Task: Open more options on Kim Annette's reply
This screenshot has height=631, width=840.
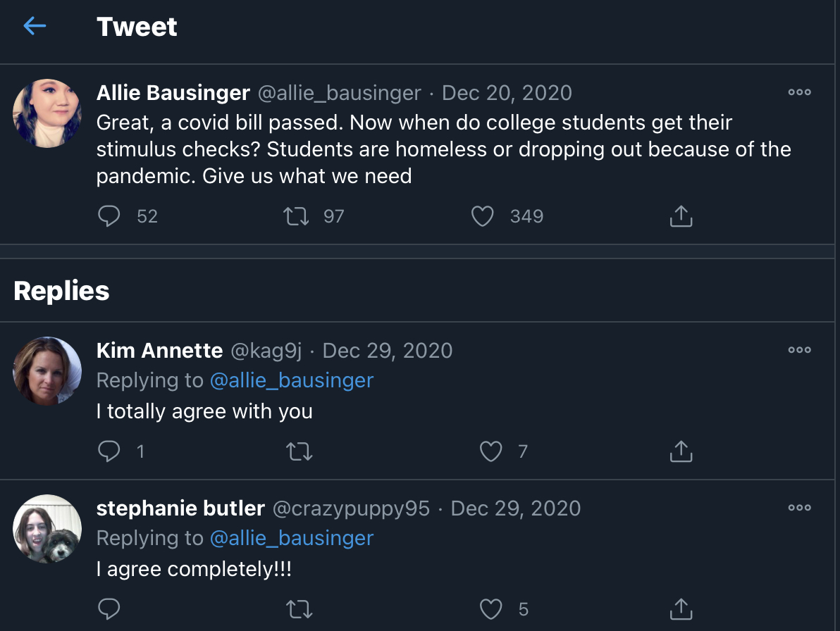Action: (x=799, y=350)
